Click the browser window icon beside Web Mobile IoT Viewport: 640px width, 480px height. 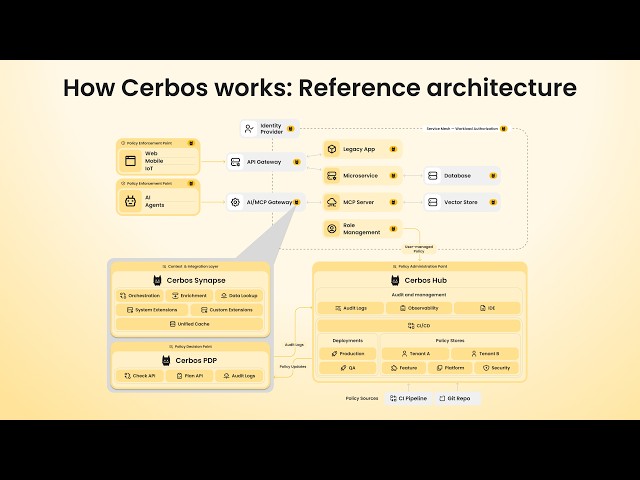(131, 161)
